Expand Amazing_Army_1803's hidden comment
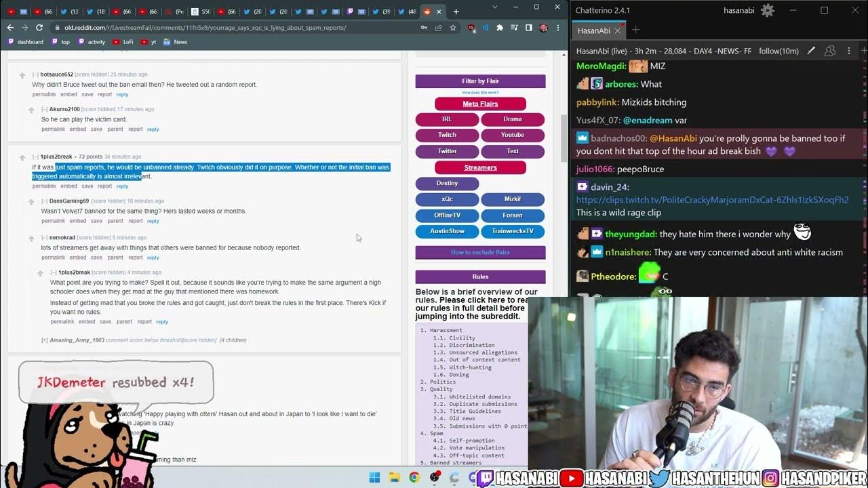The width and height of the screenshot is (868, 488). pos(44,340)
